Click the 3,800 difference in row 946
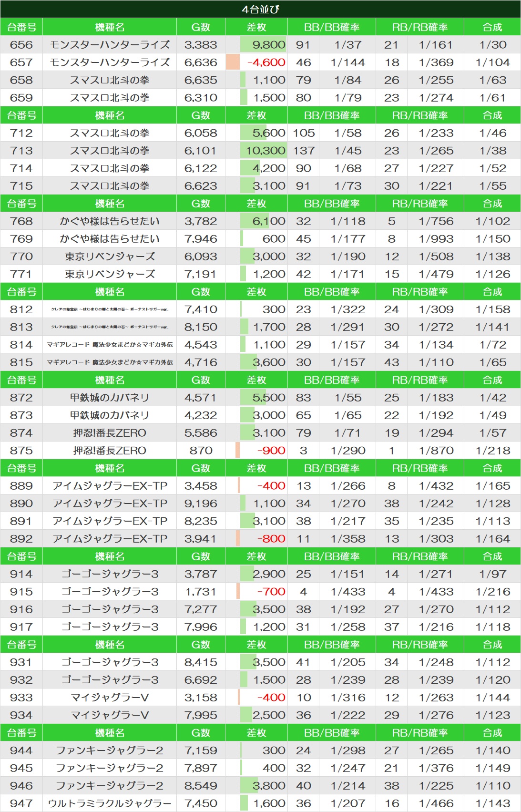Viewport: 521px width, 812px height. 269,786
